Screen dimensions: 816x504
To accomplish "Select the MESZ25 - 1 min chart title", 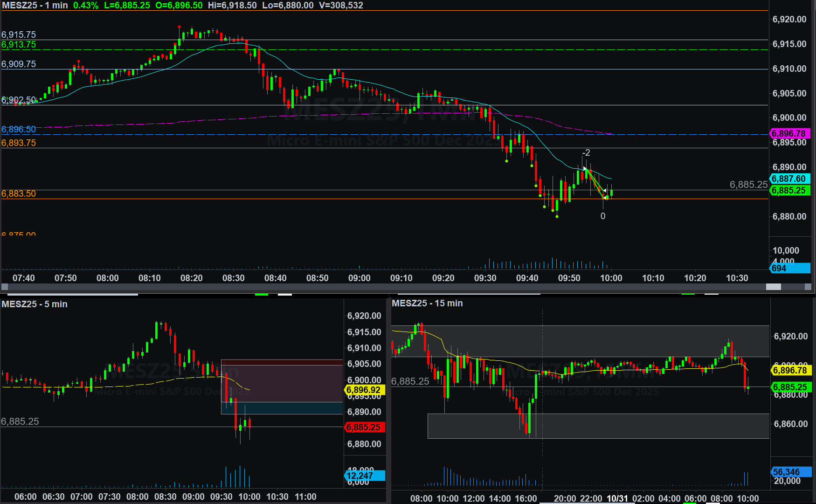I will tap(35, 6).
